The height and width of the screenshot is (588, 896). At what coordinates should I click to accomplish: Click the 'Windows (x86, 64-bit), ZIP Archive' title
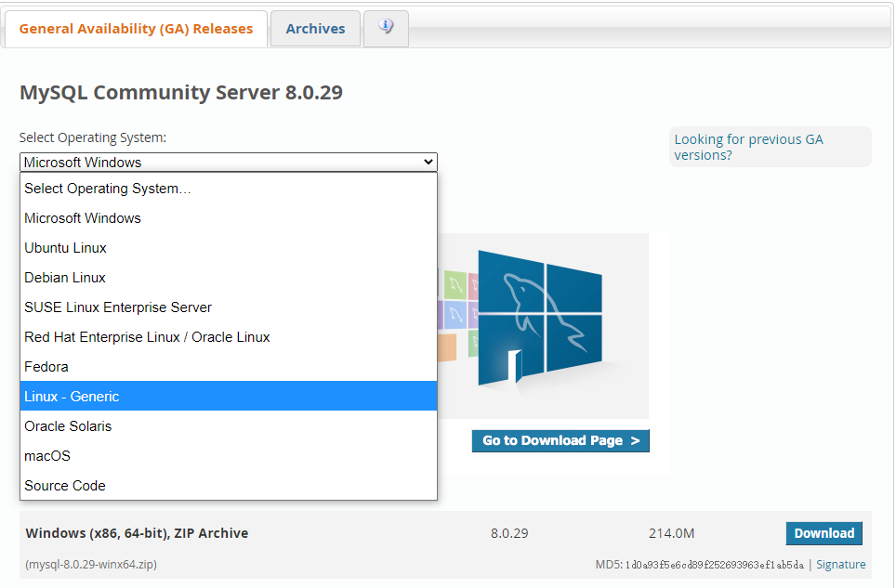138,533
